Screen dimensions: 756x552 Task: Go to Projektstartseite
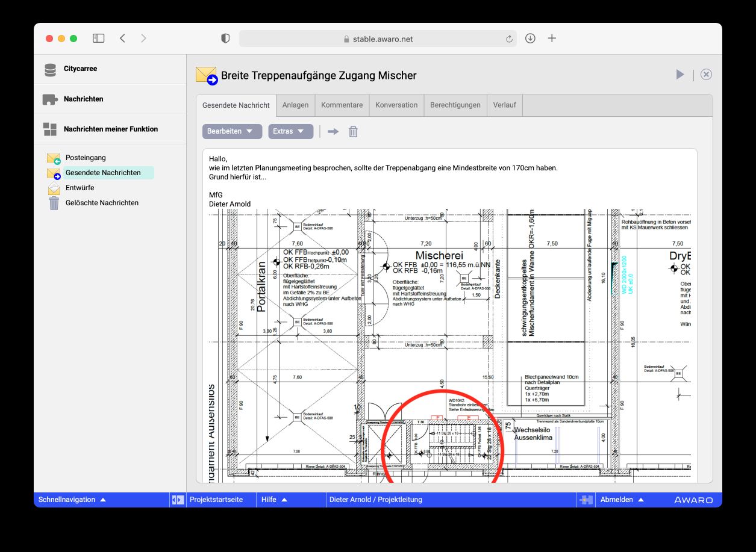[216, 500]
